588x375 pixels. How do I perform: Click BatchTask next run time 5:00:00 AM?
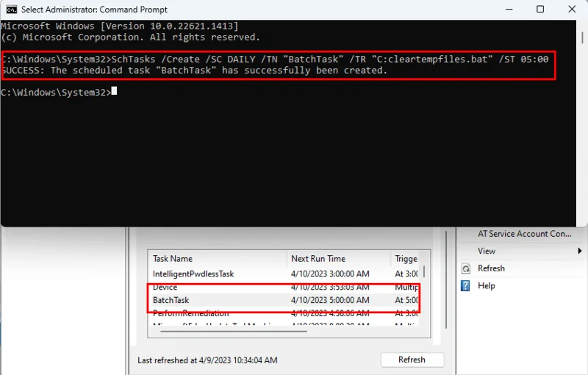[330, 300]
